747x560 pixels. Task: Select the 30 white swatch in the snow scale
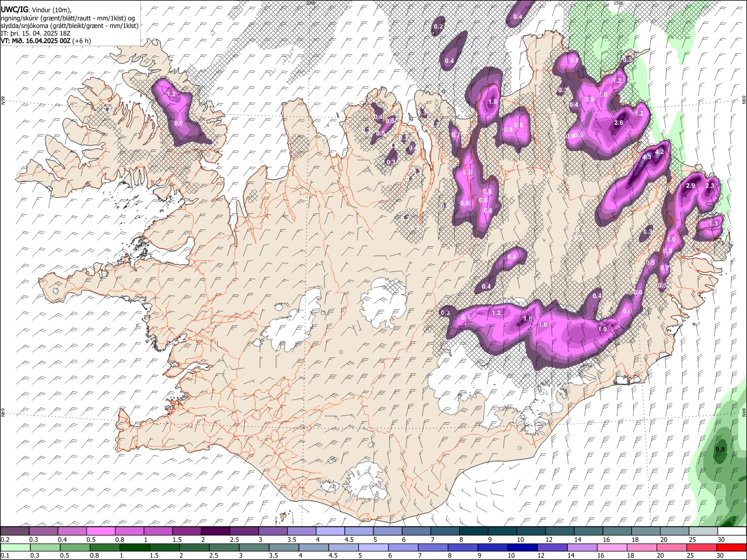(732, 531)
